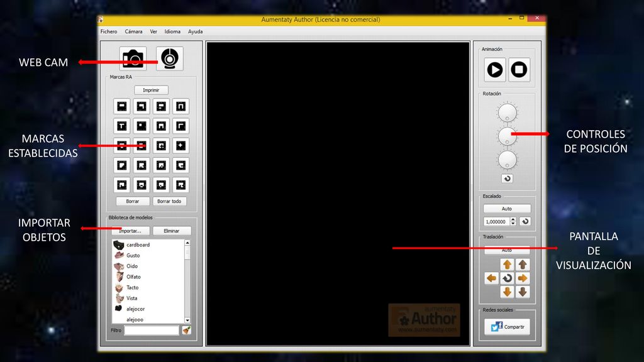
Task: Click the Importar... button
Action: (x=130, y=231)
